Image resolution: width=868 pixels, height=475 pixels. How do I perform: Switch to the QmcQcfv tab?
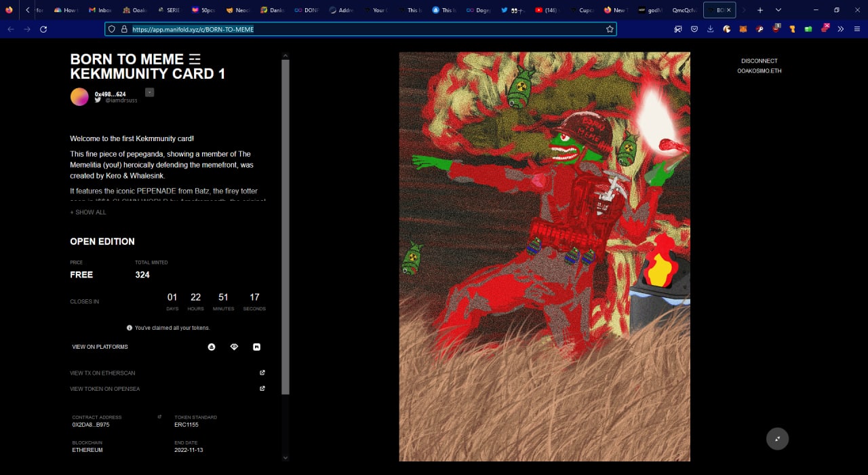[x=684, y=10]
